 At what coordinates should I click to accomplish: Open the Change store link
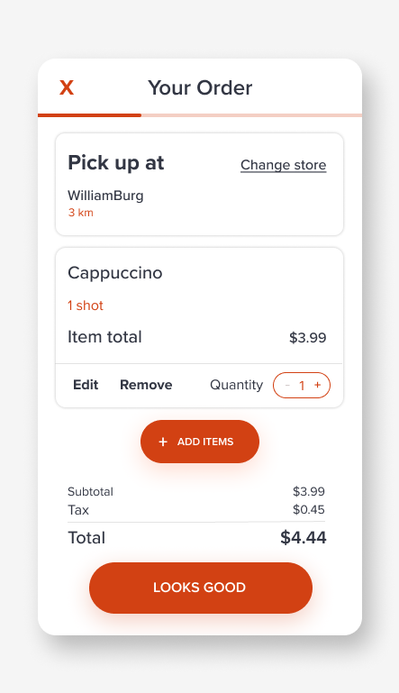click(x=283, y=165)
